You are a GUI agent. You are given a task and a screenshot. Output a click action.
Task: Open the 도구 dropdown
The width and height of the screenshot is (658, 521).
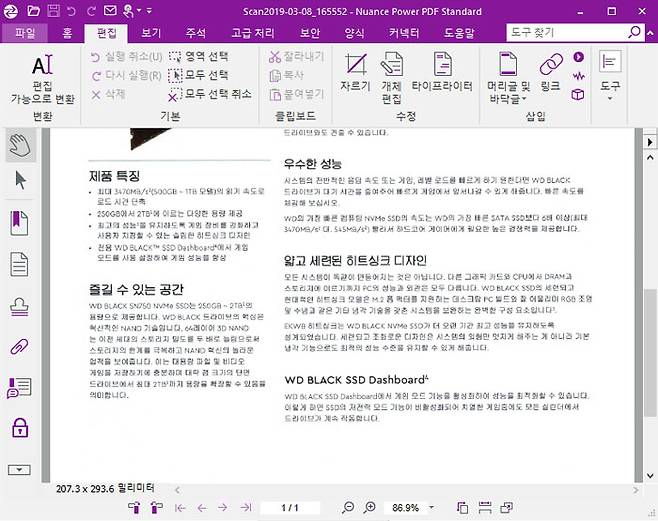[x=610, y=76]
